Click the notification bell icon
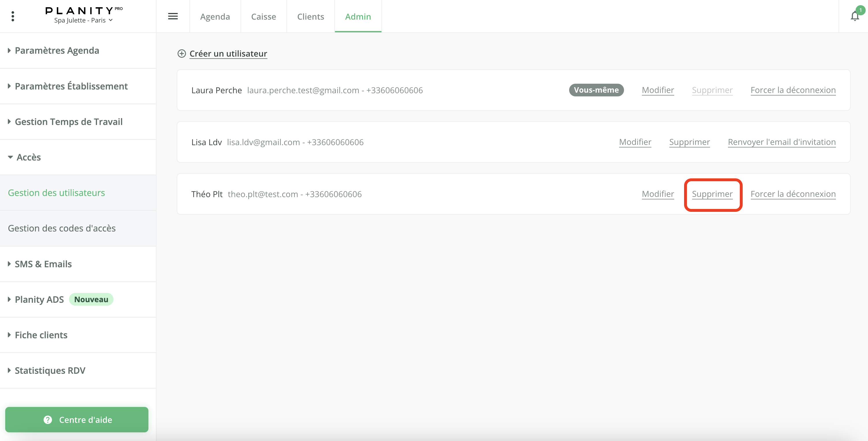 click(854, 16)
